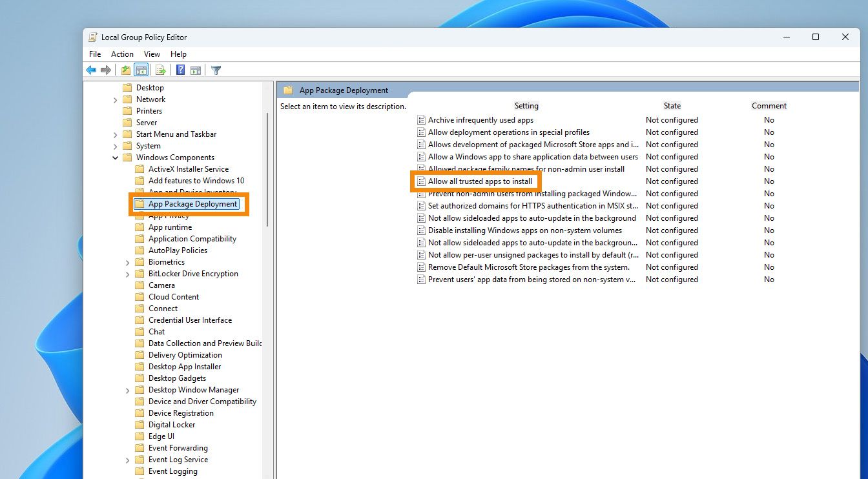Image resolution: width=868 pixels, height=479 pixels.
Task: Click the folder icon next to Desktop Gadgets
Action: pos(139,378)
